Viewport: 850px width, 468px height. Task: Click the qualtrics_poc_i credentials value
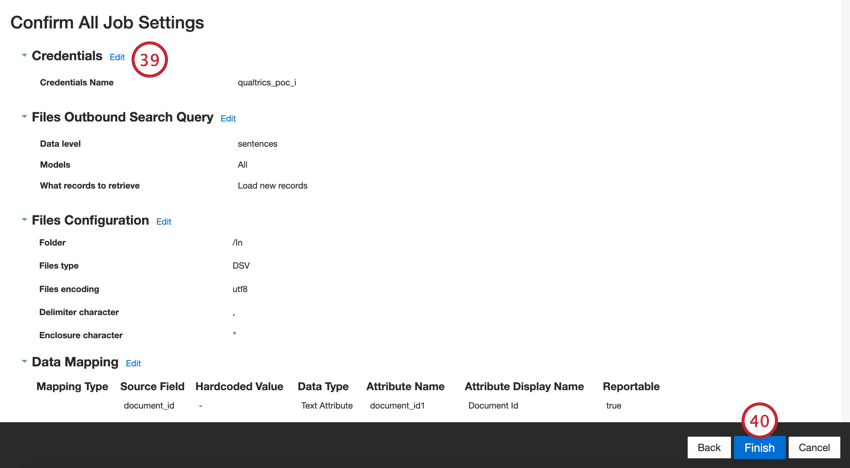tap(267, 83)
